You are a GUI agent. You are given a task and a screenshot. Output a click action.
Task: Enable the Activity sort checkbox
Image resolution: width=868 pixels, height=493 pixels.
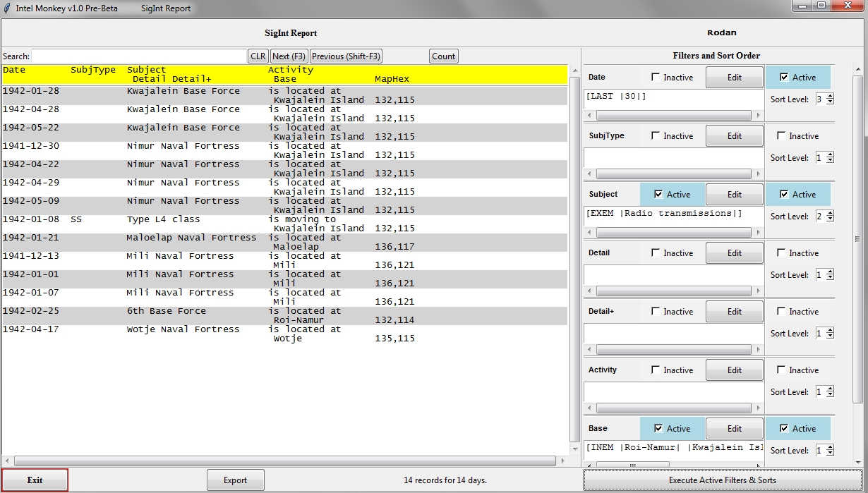(x=782, y=370)
